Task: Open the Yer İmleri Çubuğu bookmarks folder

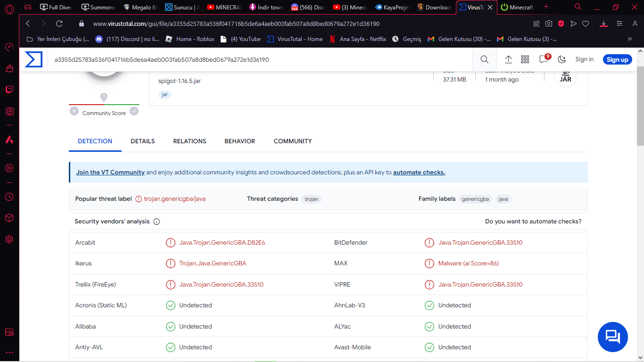Action: coord(58,39)
